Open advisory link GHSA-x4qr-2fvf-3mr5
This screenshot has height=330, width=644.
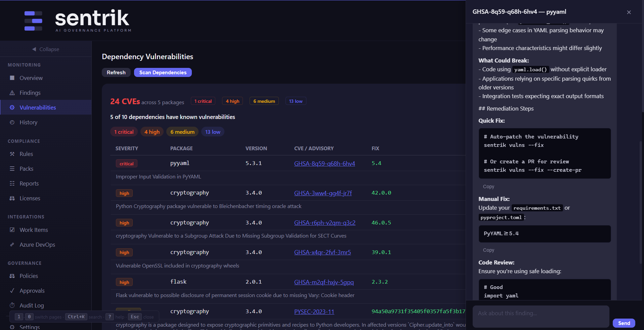pyautogui.click(x=323, y=252)
